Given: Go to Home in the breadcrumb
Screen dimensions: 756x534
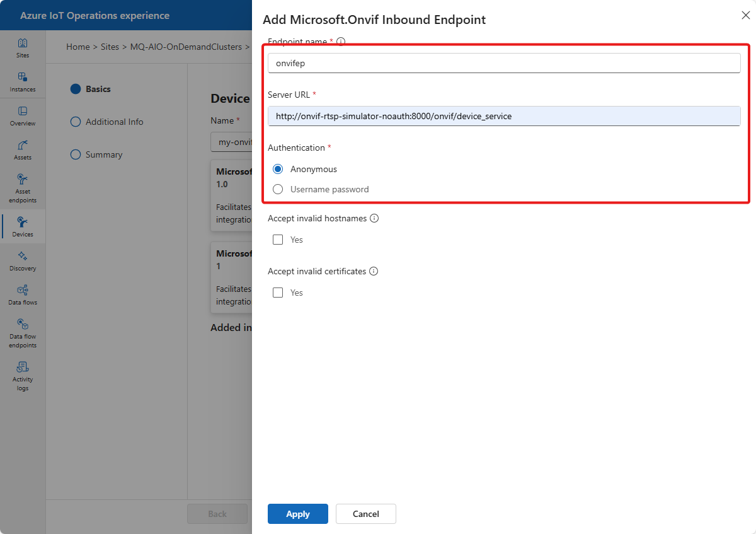Looking at the screenshot, I should [x=78, y=47].
